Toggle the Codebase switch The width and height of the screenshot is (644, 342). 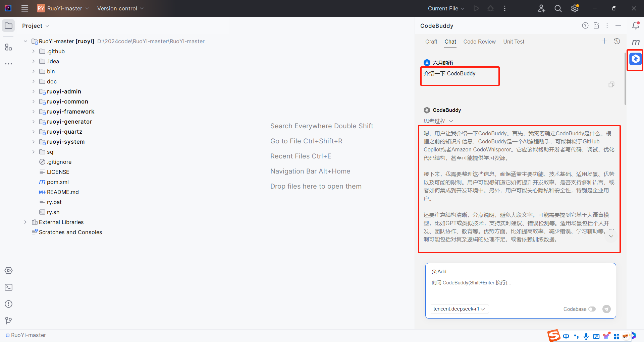pyautogui.click(x=592, y=309)
